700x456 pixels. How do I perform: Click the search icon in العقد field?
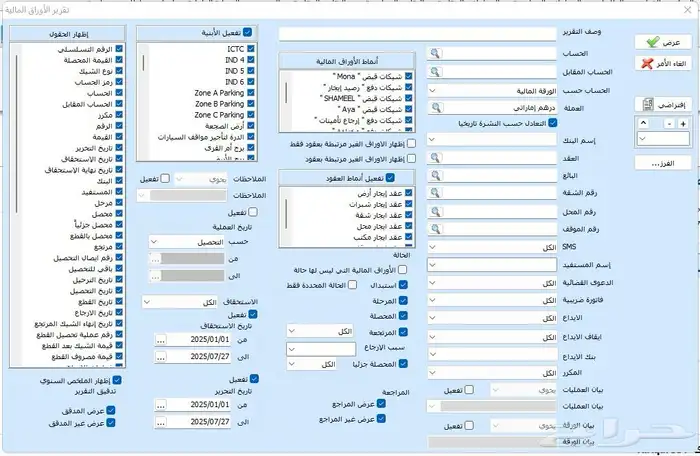click(x=435, y=158)
